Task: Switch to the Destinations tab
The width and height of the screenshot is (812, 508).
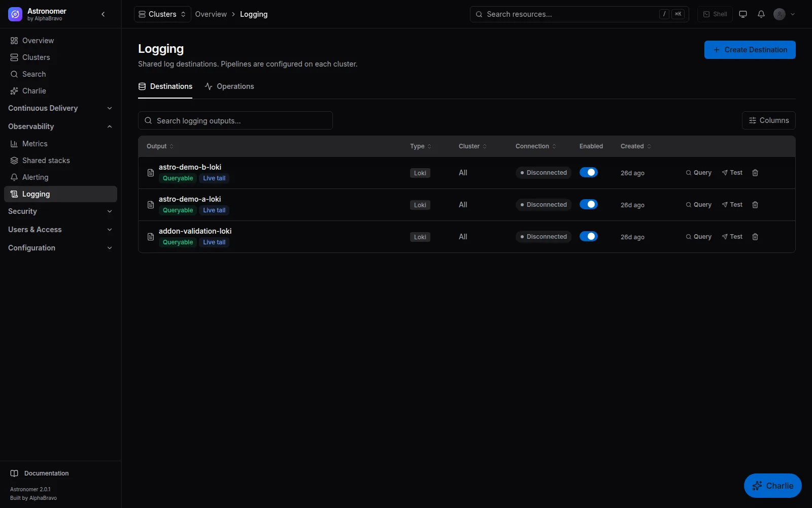Action: click(x=165, y=86)
